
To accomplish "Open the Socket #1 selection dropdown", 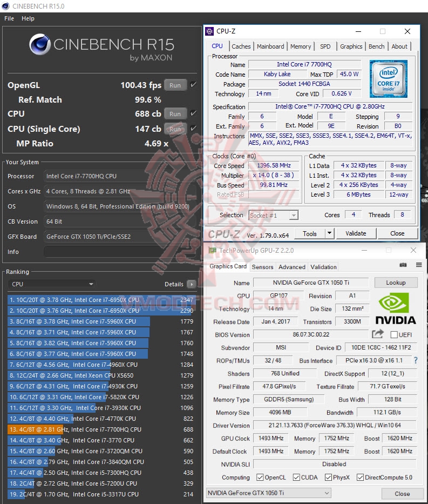I will pos(274,216).
